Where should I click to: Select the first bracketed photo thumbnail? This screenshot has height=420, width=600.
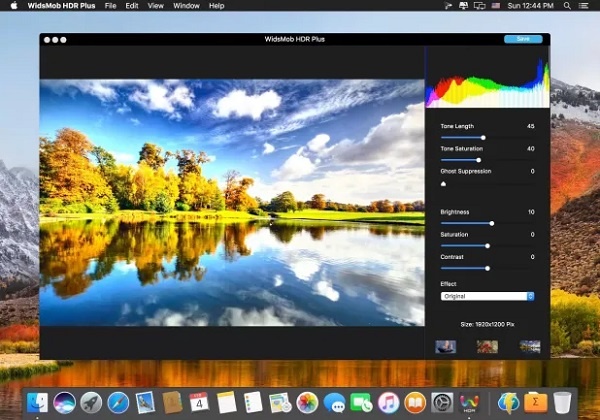[446, 347]
